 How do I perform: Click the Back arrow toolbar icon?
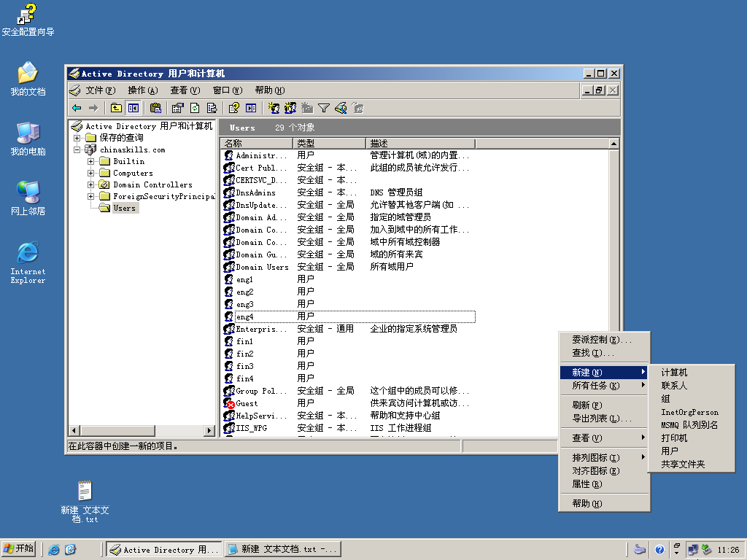[77, 108]
